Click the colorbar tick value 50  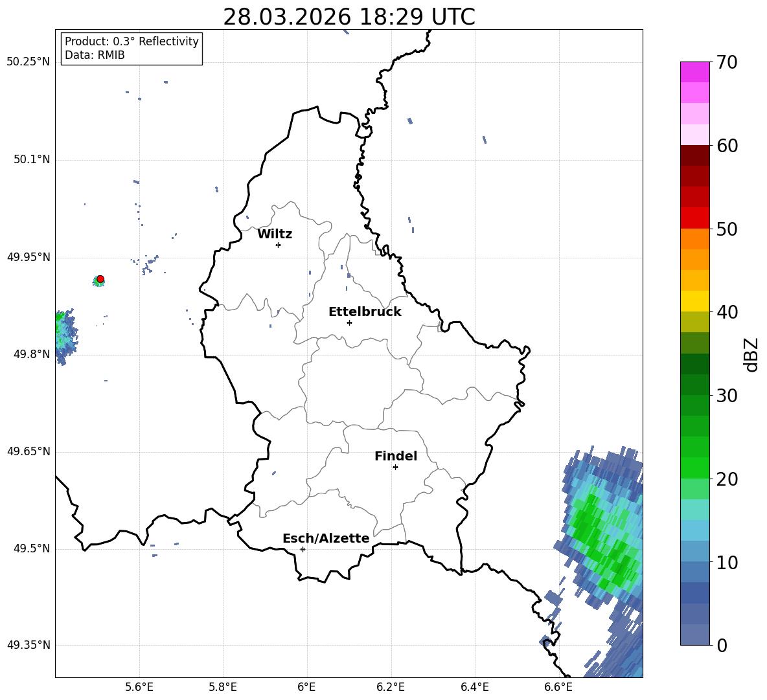point(727,229)
